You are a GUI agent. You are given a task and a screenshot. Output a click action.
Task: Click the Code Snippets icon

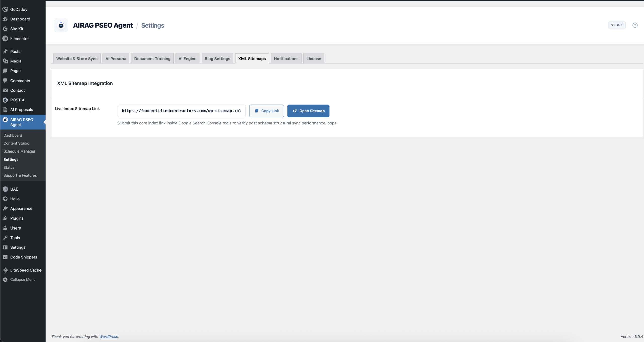pyautogui.click(x=5, y=257)
